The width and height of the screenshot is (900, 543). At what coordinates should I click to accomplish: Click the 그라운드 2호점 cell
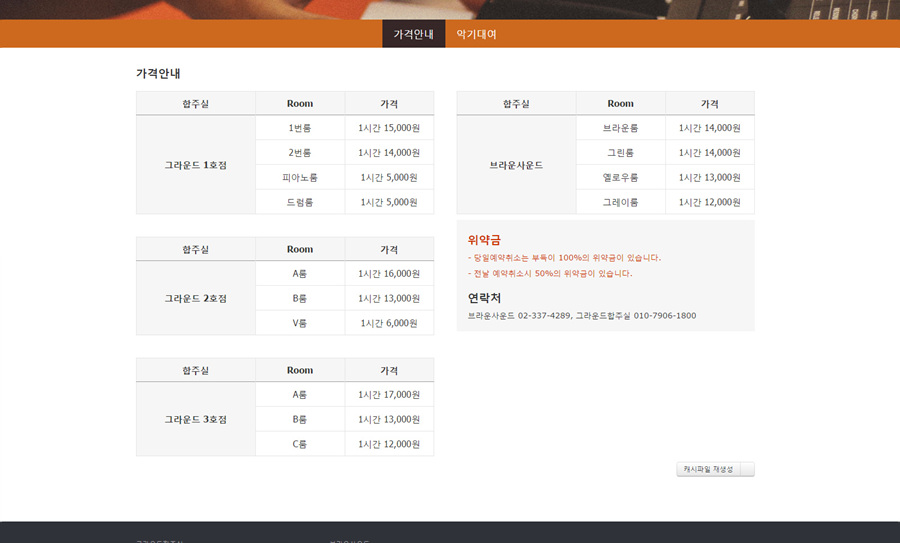196,298
